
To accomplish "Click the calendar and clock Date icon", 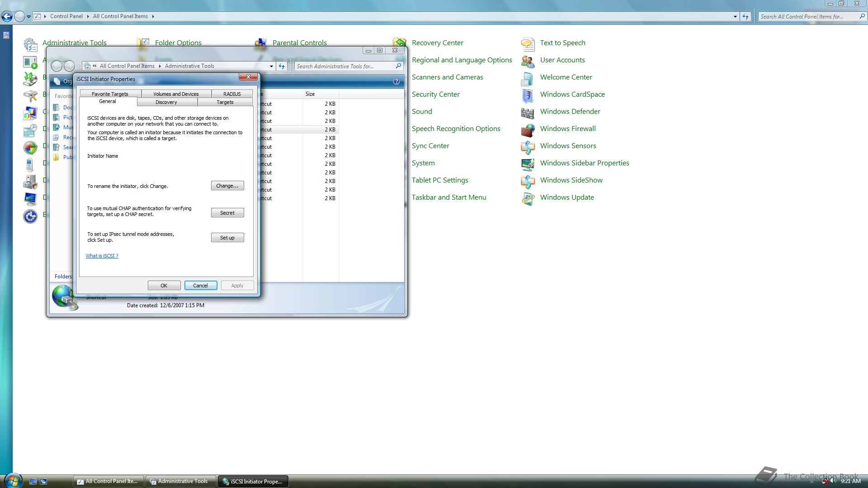I will [30, 130].
